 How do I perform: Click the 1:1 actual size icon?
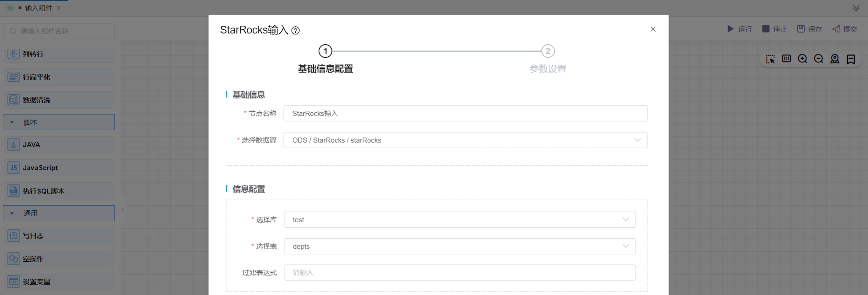tap(786, 58)
